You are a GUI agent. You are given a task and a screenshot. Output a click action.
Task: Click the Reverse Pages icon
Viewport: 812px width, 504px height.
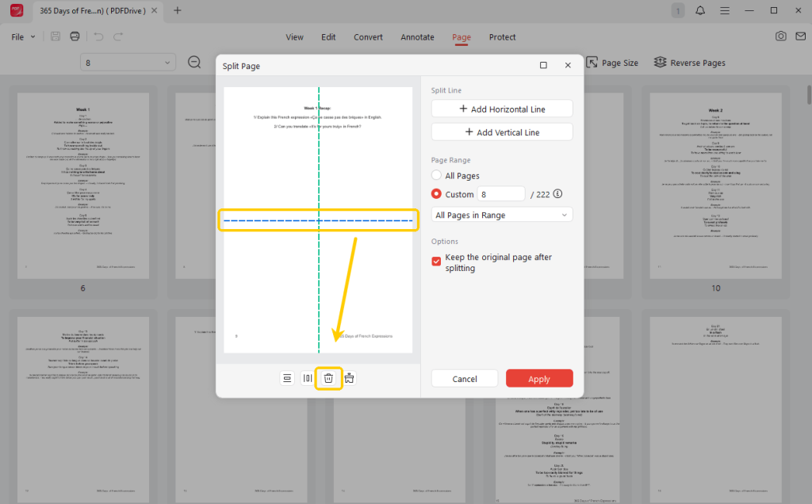[661, 62]
